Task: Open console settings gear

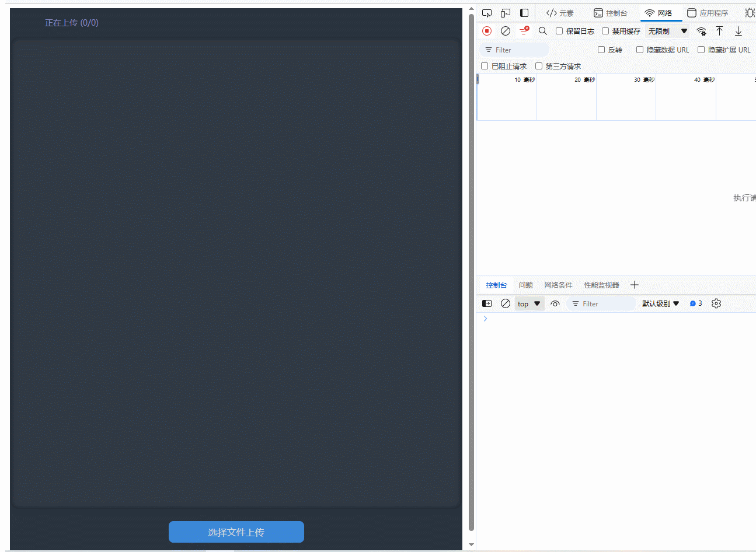Action: (716, 303)
